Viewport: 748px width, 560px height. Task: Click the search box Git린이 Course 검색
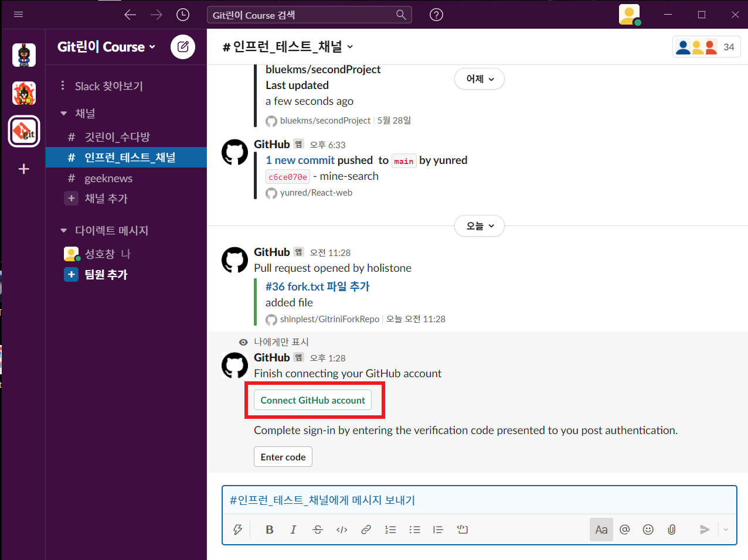pyautogui.click(x=310, y=15)
